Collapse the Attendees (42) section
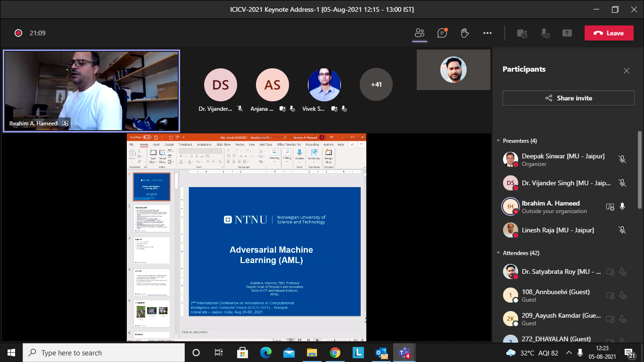Viewport: 644px width, 362px height. pyautogui.click(x=498, y=253)
